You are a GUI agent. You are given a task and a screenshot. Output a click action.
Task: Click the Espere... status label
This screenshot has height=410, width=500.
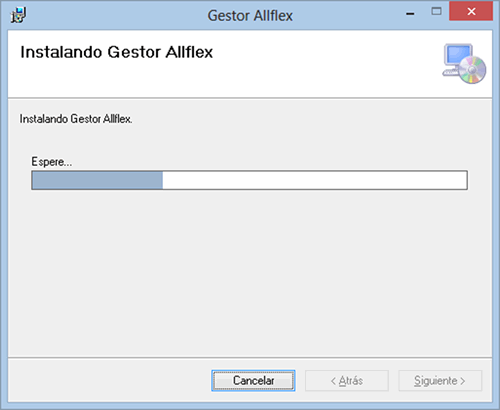(x=52, y=162)
